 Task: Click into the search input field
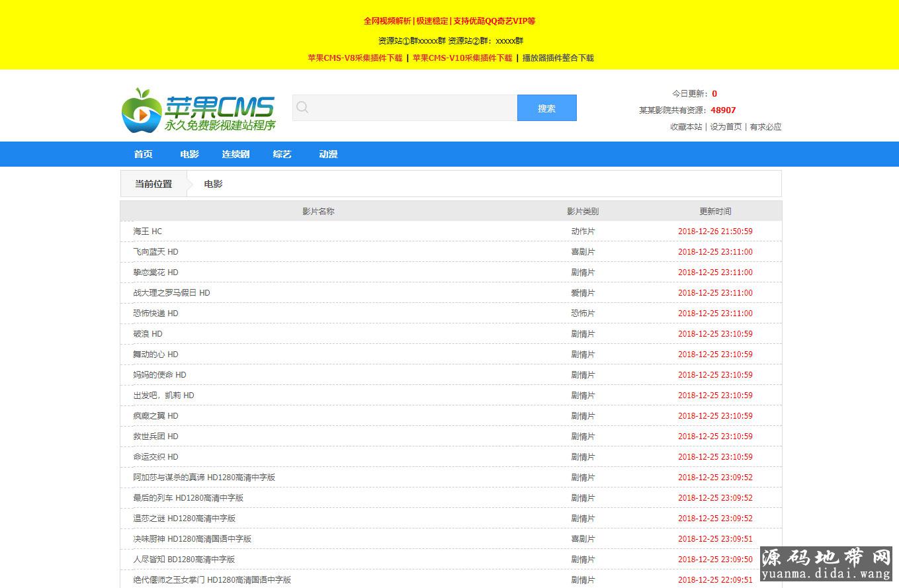point(404,108)
